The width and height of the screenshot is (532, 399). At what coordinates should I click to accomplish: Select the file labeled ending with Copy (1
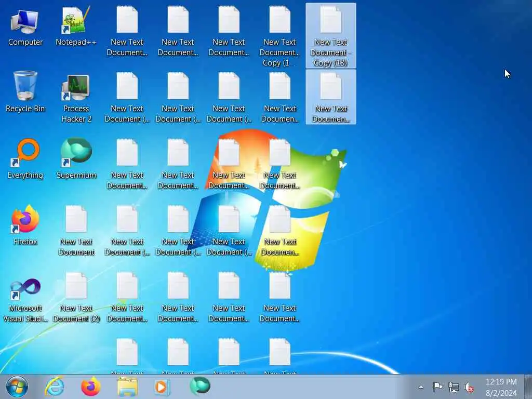[x=280, y=36]
